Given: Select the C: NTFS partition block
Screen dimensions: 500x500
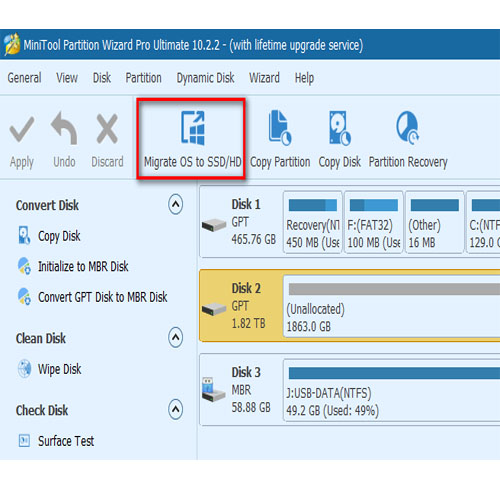Looking at the screenshot, I should [x=483, y=222].
